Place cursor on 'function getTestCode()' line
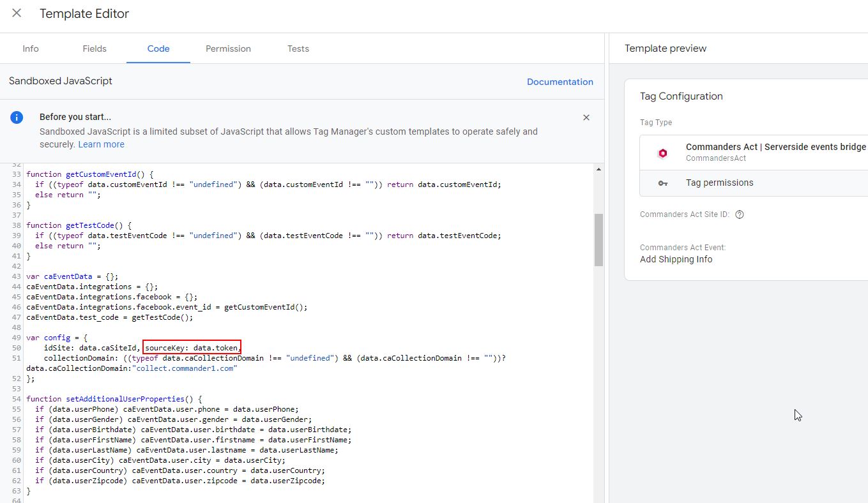Viewport: 868px width, 503px height. pos(79,225)
